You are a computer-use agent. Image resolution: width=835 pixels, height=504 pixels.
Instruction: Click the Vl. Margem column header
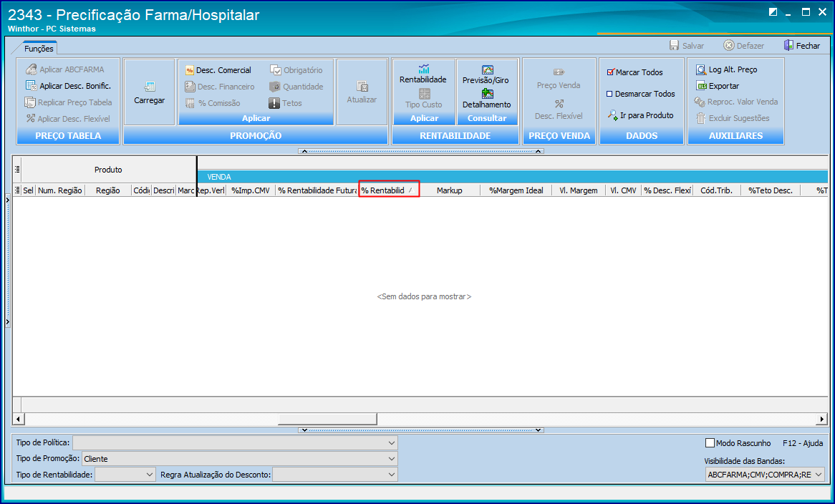[x=579, y=190]
